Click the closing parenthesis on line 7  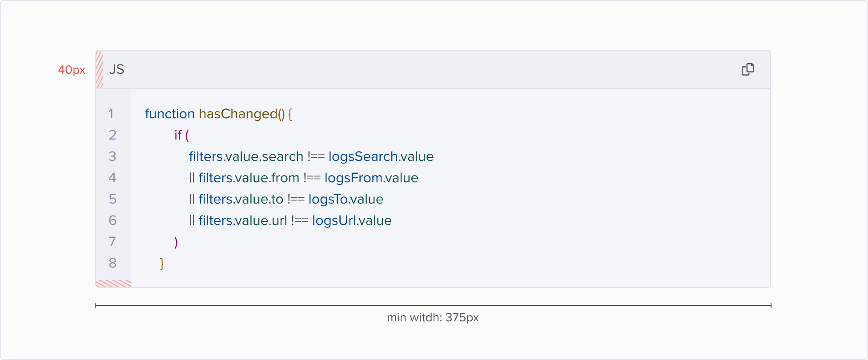[176, 242]
